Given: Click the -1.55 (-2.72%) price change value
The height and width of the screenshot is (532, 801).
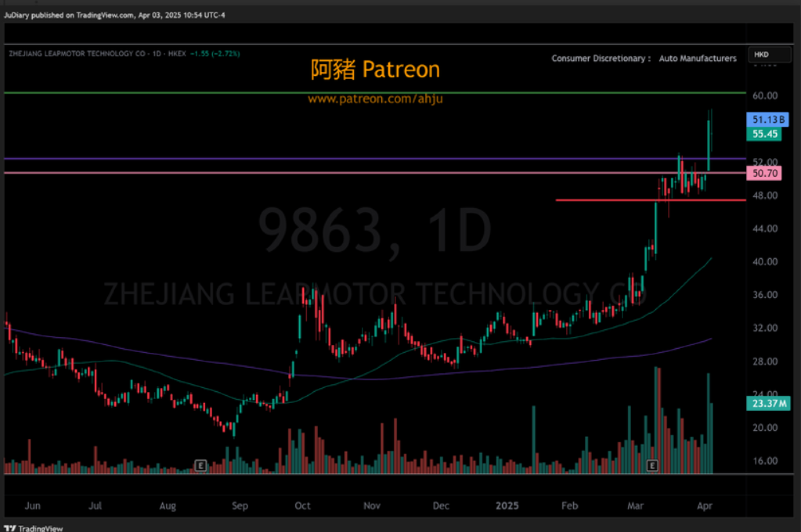Looking at the screenshot, I should pyautogui.click(x=215, y=54).
